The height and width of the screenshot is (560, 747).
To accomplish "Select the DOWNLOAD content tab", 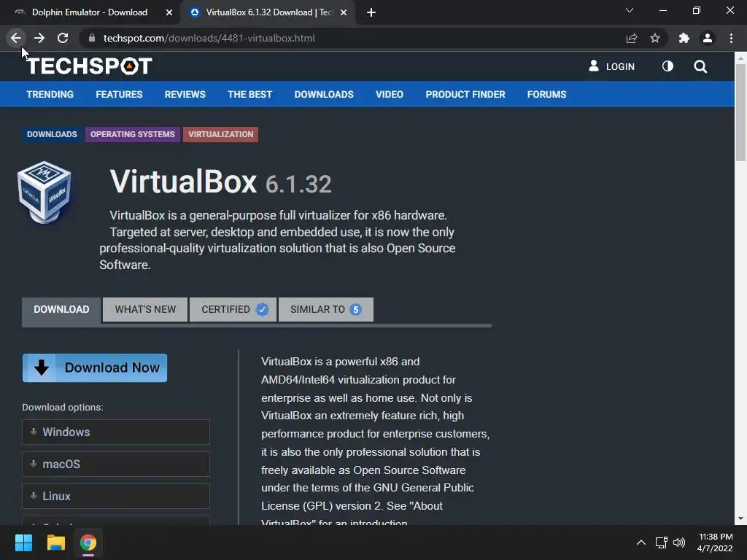I will (x=61, y=309).
